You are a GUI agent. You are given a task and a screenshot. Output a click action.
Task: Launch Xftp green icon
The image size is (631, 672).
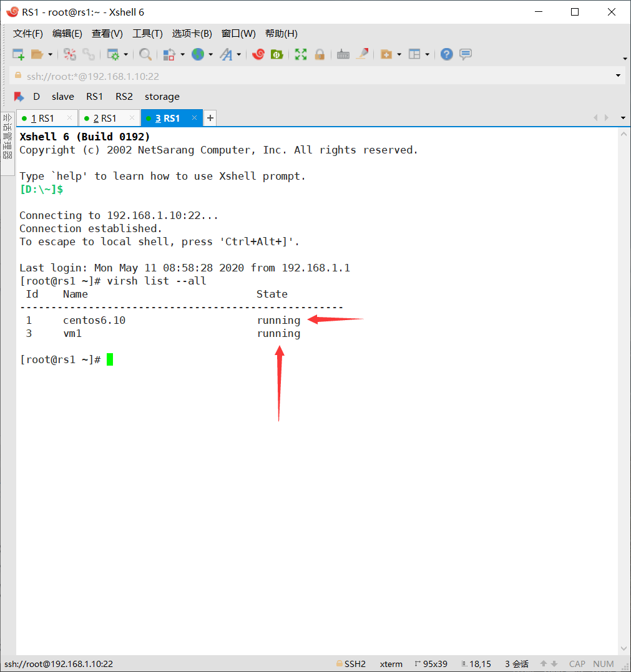277,54
